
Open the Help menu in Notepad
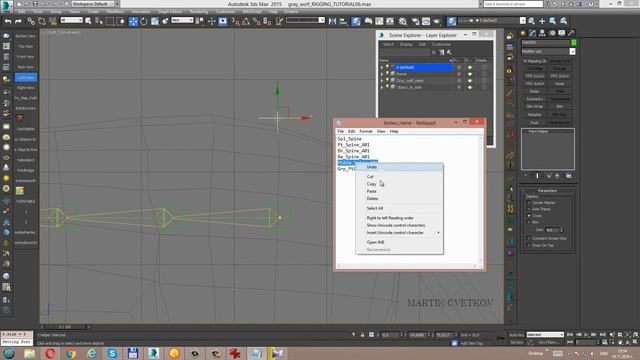coord(394,131)
